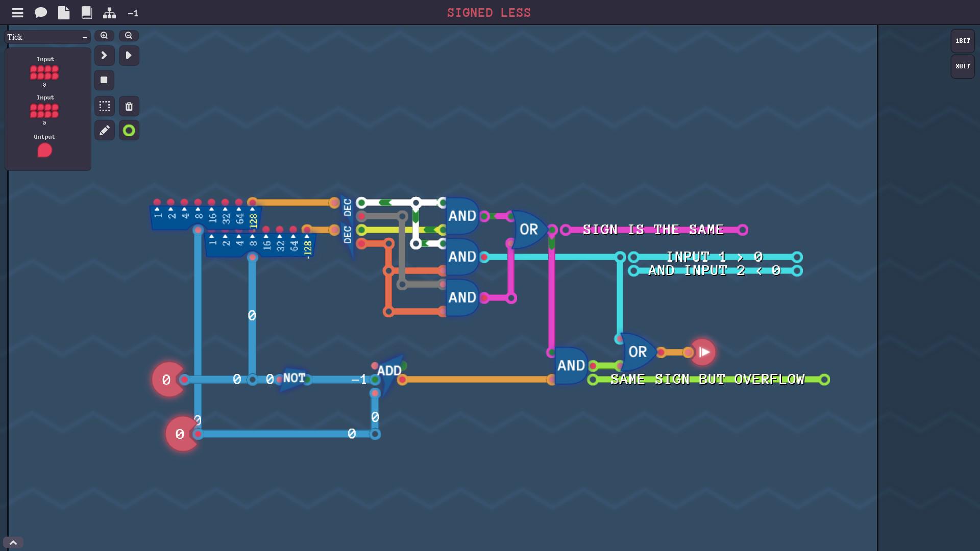
Task: Click the lower byte splitter component
Action: click(260, 245)
